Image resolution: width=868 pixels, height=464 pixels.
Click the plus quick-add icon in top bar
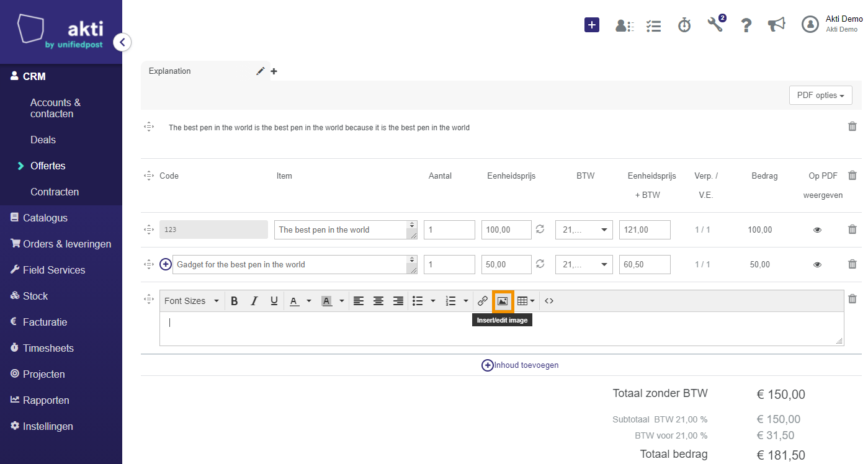click(x=592, y=25)
